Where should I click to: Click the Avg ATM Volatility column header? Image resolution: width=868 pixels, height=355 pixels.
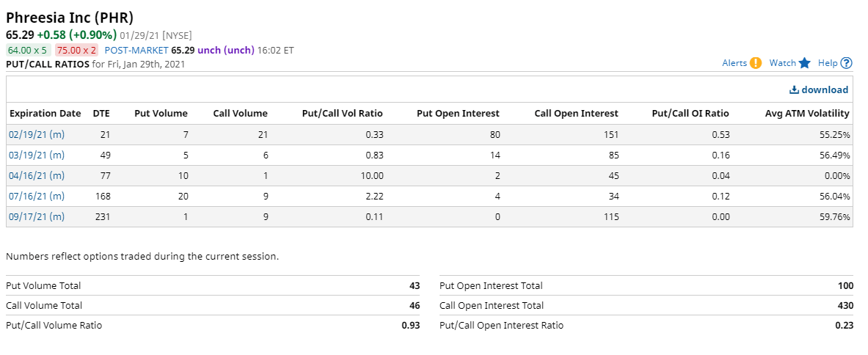click(806, 114)
